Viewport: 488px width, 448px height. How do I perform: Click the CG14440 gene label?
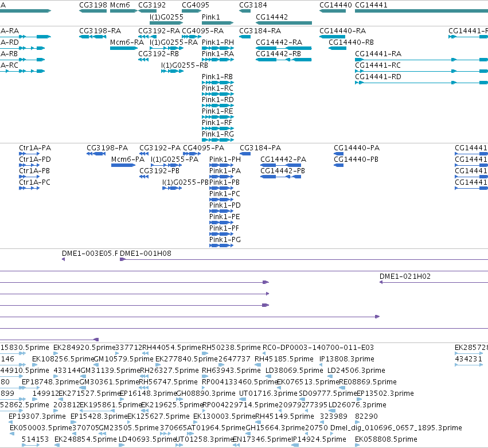pyautogui.click(x=335, y=5)
